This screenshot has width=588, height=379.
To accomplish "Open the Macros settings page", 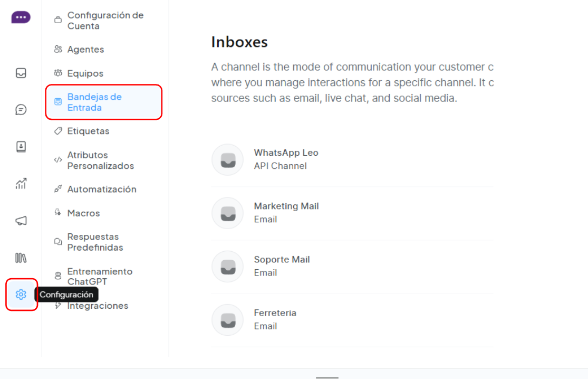I will tap(83, 213).
